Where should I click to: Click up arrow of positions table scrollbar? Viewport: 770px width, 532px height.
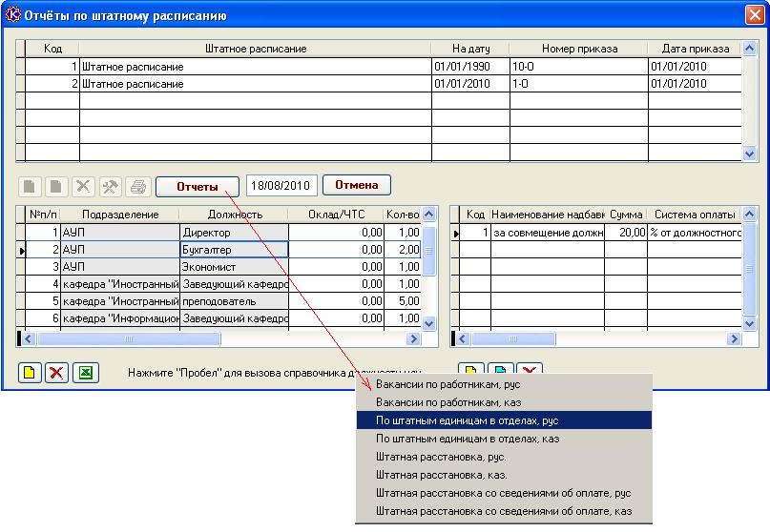coord(428,214)
